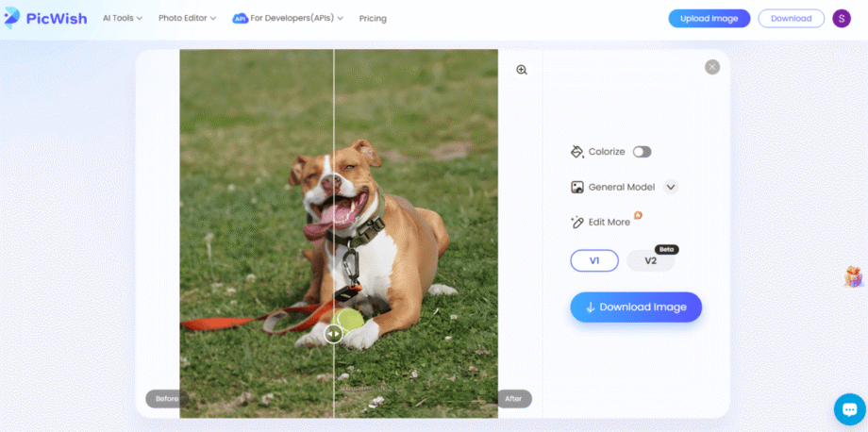Go to the Pricing page
This screenshot has height=432, width=868.
click(373, 19)
